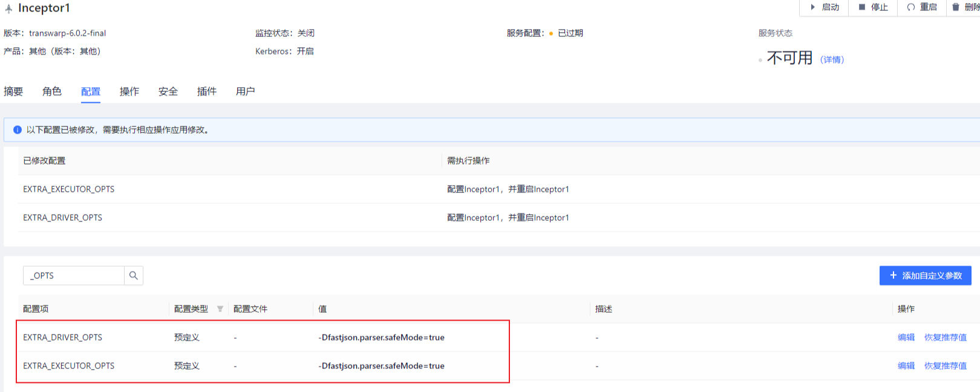Restore recommended value for EXTRA_EXECUTOR_OPTS
Image resolution: width=980 pixels, height=392 pixels.
pos(945,366)
